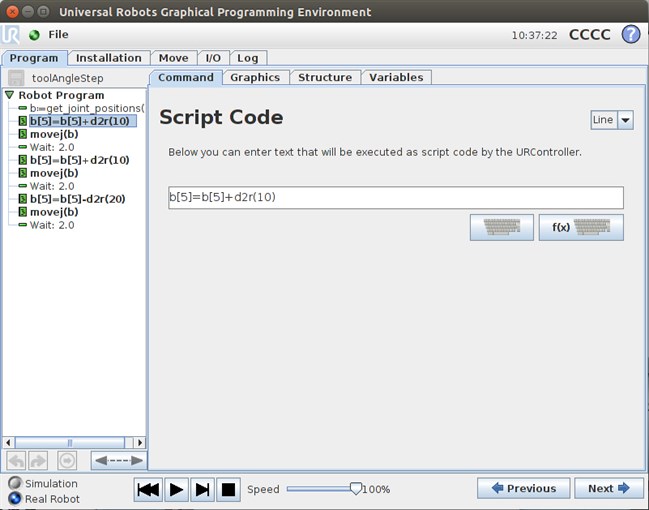The width and height of the screenshot is (649, 510).
Task: Click the toolAngleStep program name
Action: tap(67, 78)
